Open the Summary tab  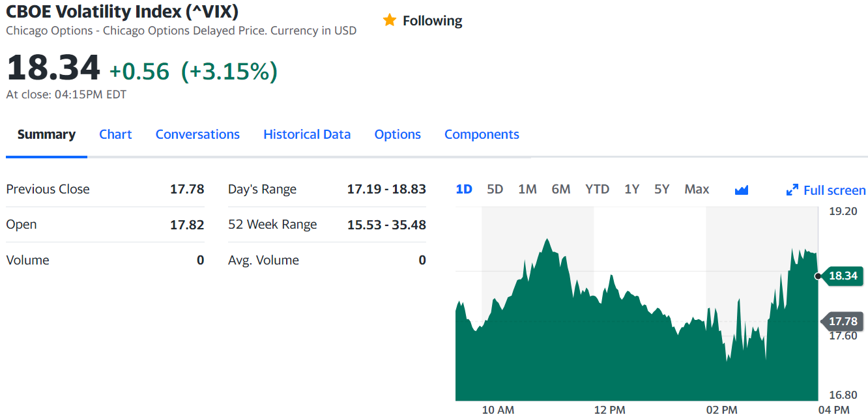coord(46,134)
